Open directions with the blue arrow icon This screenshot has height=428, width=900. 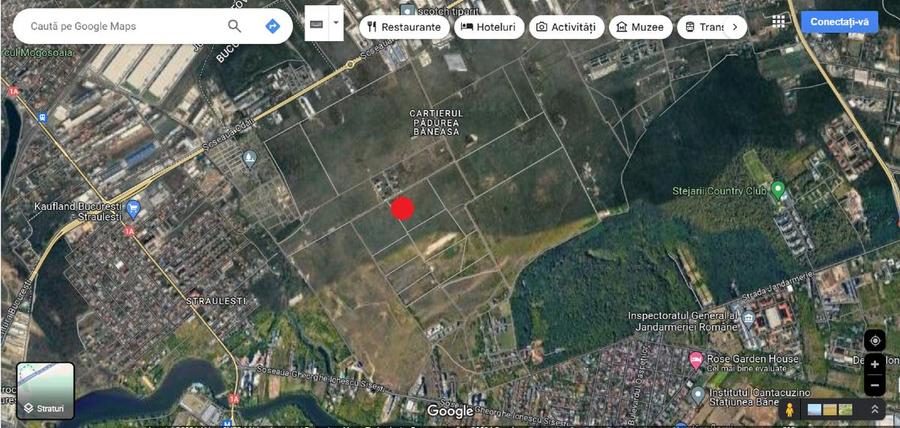[x=273, y=26]
